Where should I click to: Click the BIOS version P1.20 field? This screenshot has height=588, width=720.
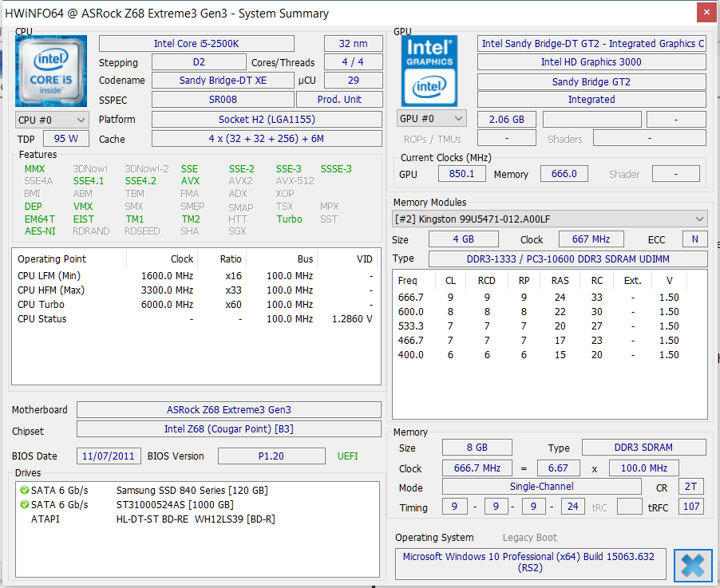(271, 456)
